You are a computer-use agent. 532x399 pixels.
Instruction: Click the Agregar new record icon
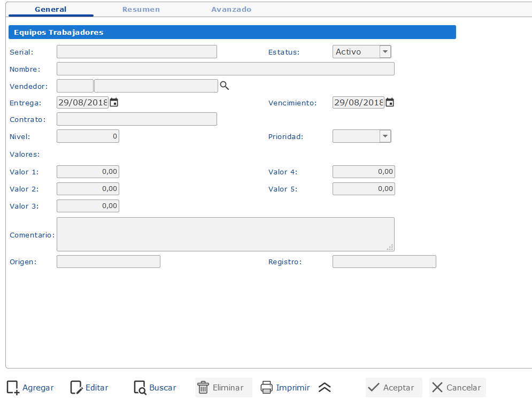pyautogui.click(x=13, y=388)
